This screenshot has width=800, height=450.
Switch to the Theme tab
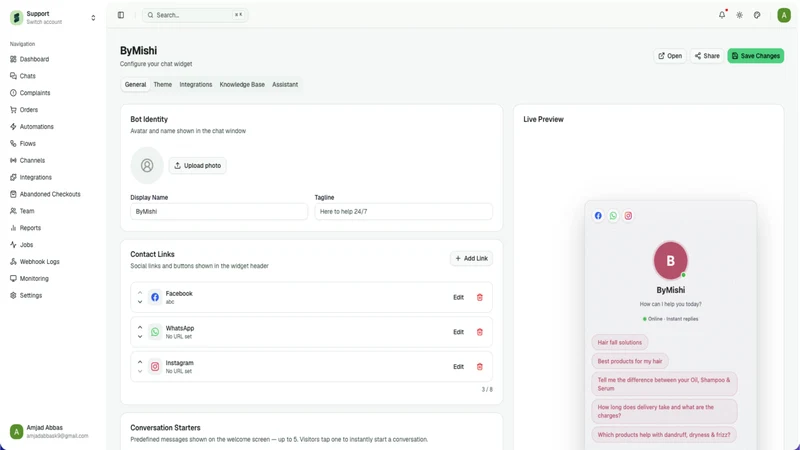(x=163, y=85)
